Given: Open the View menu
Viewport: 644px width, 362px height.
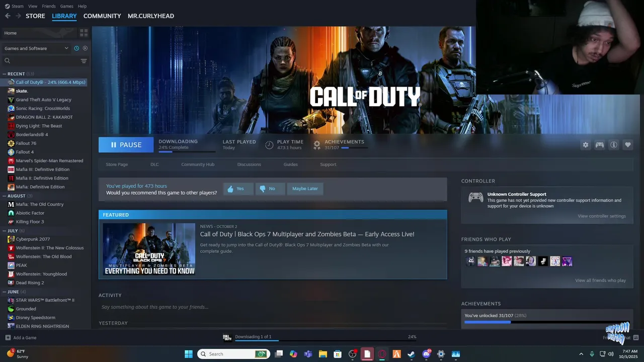Looking at the screenshot, I should click(33, 6).
